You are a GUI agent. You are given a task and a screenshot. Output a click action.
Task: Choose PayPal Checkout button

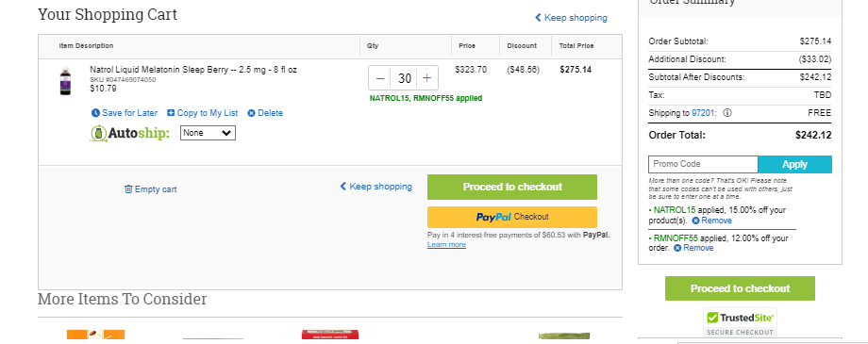click(x=512, y=217)
